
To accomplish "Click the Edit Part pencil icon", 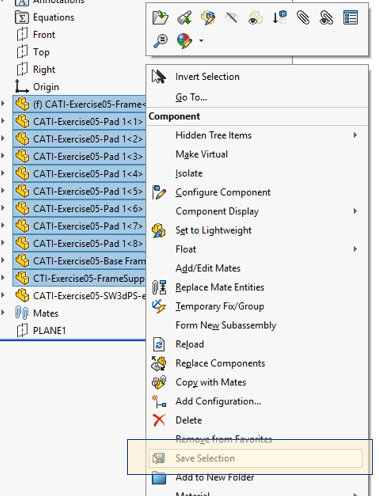I will pos(208,17).
